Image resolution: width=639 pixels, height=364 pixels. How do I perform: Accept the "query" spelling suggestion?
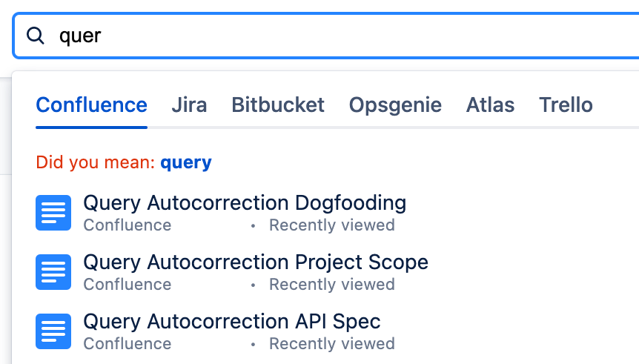click(186, 162)
